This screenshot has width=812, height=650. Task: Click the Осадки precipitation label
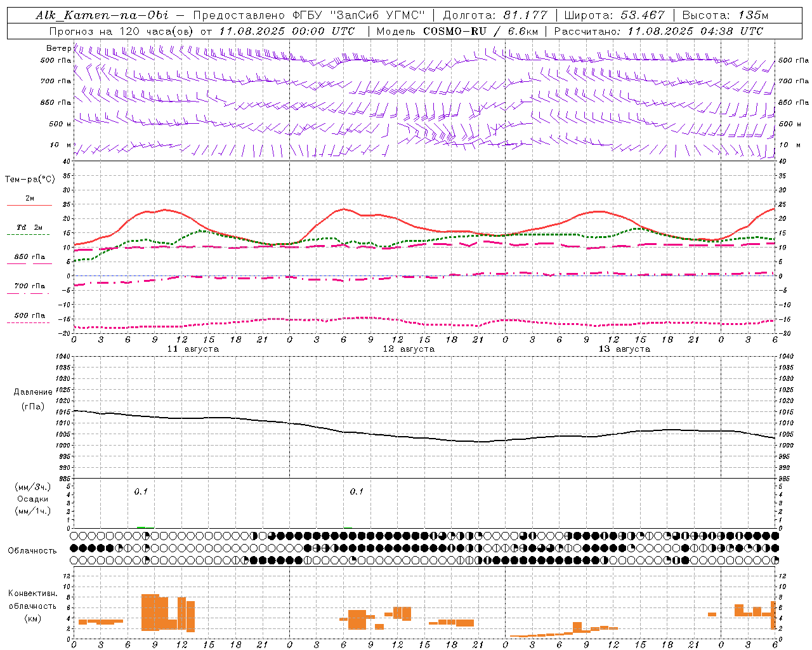(x=33, y=499)
